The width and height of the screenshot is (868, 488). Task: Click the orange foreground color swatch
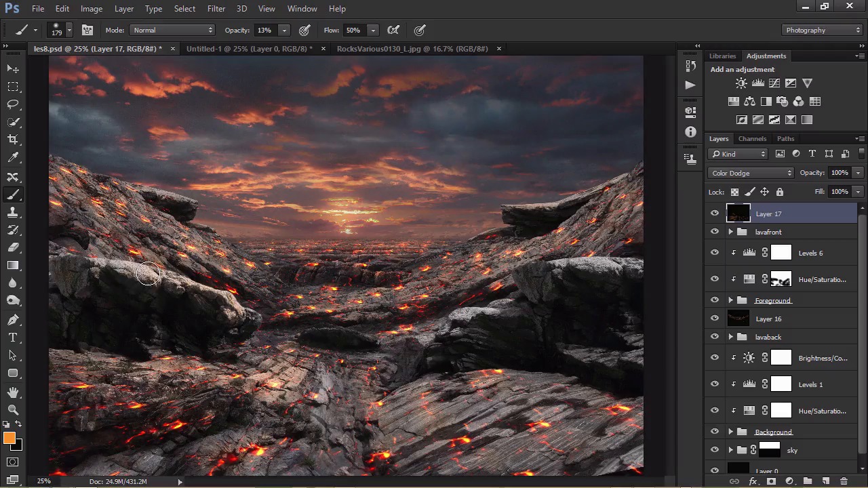point(9,439)
